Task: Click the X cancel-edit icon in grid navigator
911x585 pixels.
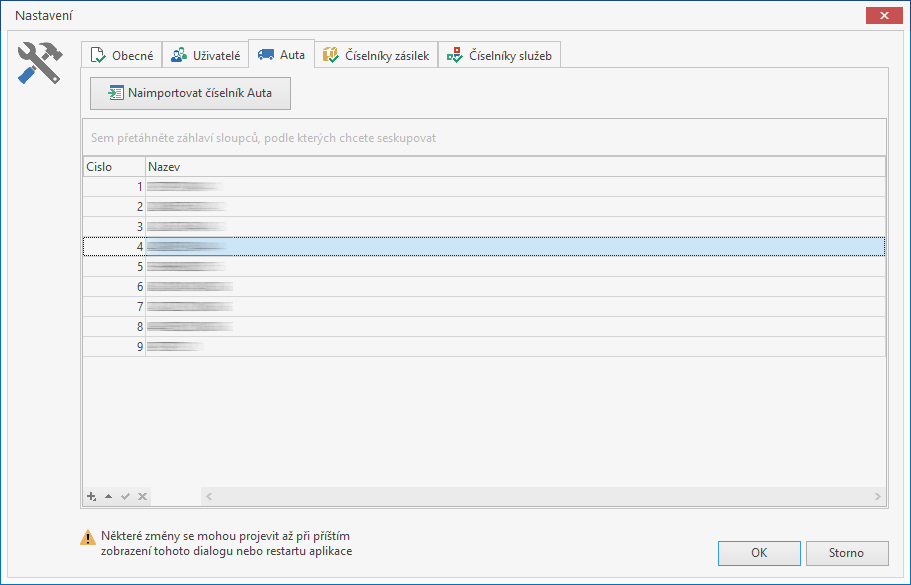Action: (x=142, y=496)
